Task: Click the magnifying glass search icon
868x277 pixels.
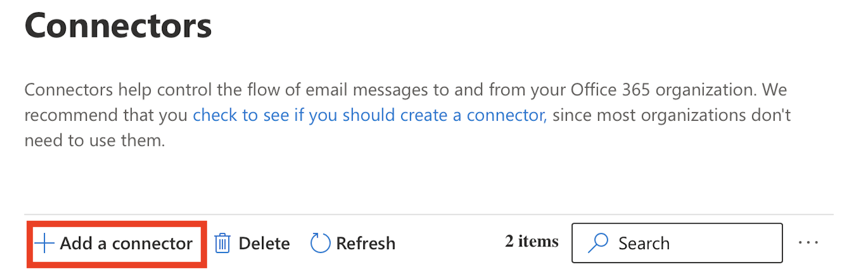Action: pos(598,243)
